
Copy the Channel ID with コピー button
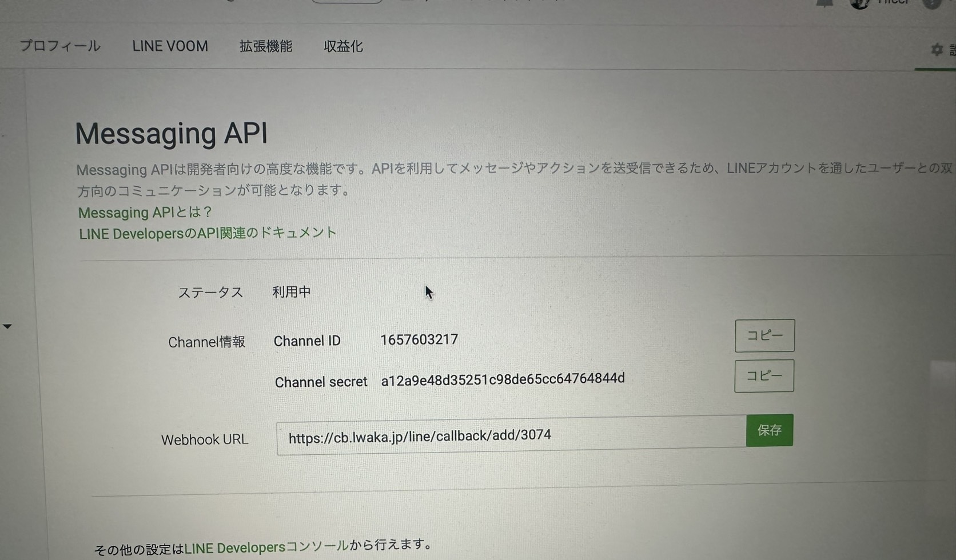tap(764, 335)
